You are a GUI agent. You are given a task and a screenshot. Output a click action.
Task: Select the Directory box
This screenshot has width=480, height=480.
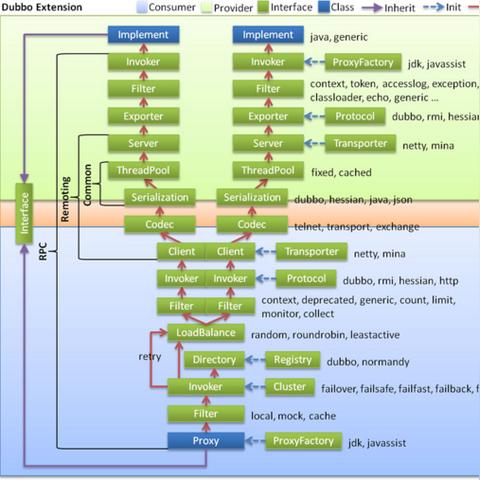point(214,360)
